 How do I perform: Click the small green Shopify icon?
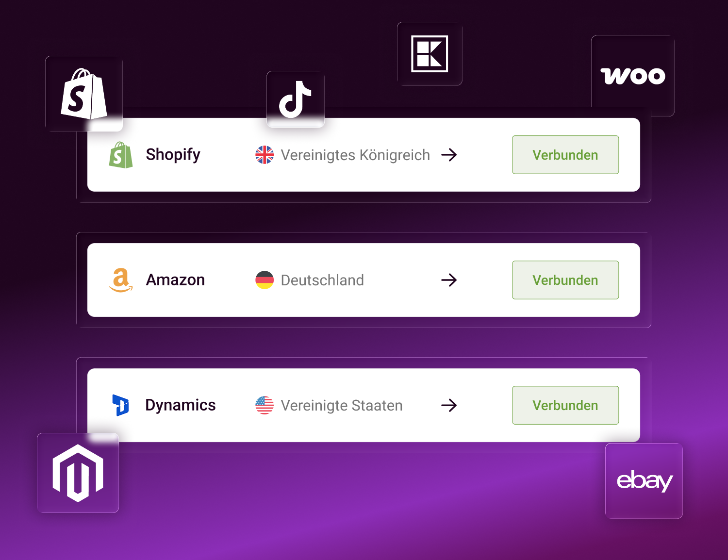(121, 155)
